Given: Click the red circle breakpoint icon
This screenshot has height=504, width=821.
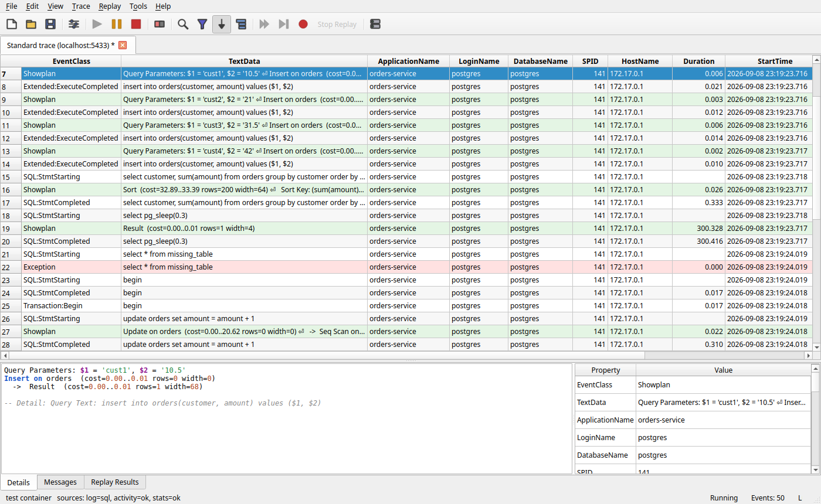Looking at the screenshot, I should point(303,24).
